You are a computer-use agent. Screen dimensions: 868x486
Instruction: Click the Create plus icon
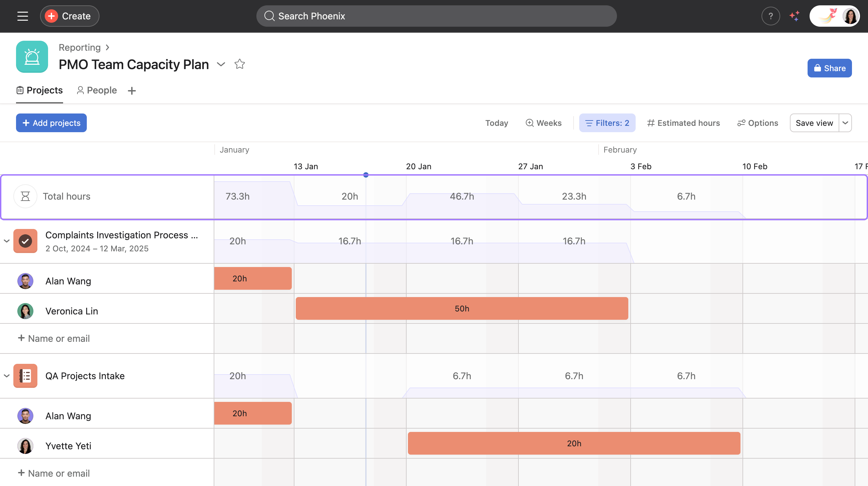[x=50, y=16]
